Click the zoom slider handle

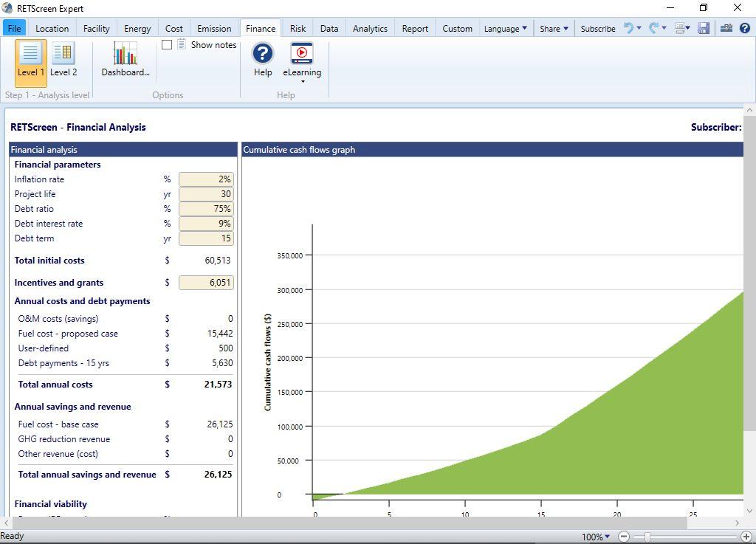647,537
